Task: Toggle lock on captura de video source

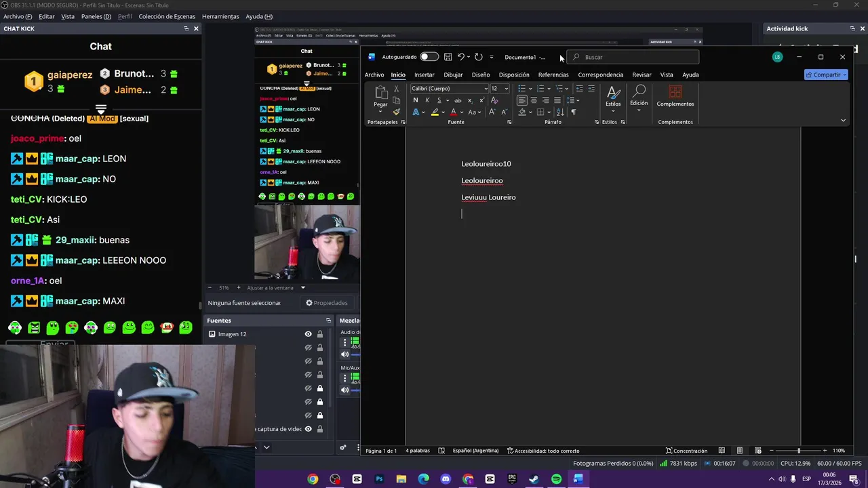Action: click(x=320, y=429)
